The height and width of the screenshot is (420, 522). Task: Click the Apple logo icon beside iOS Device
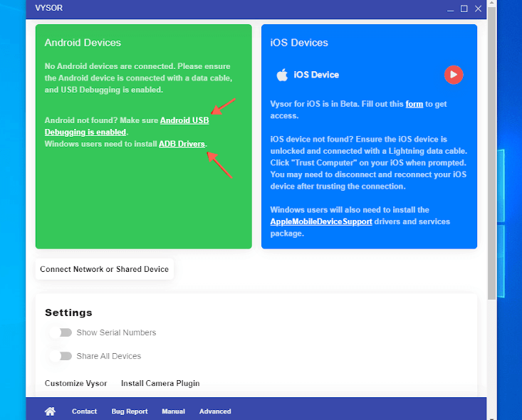(282, 75)
